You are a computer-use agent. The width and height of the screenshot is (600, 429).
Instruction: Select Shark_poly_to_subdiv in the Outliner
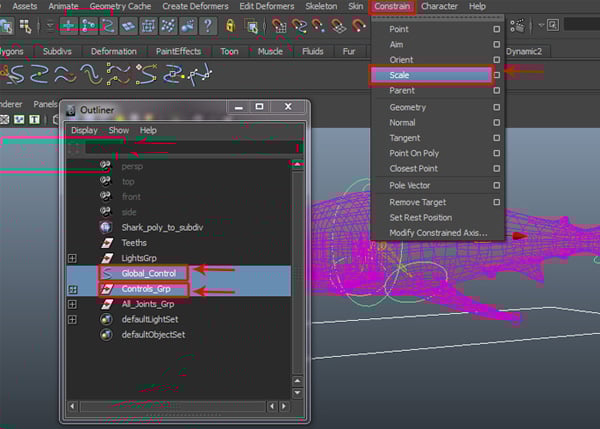point(162,228)
